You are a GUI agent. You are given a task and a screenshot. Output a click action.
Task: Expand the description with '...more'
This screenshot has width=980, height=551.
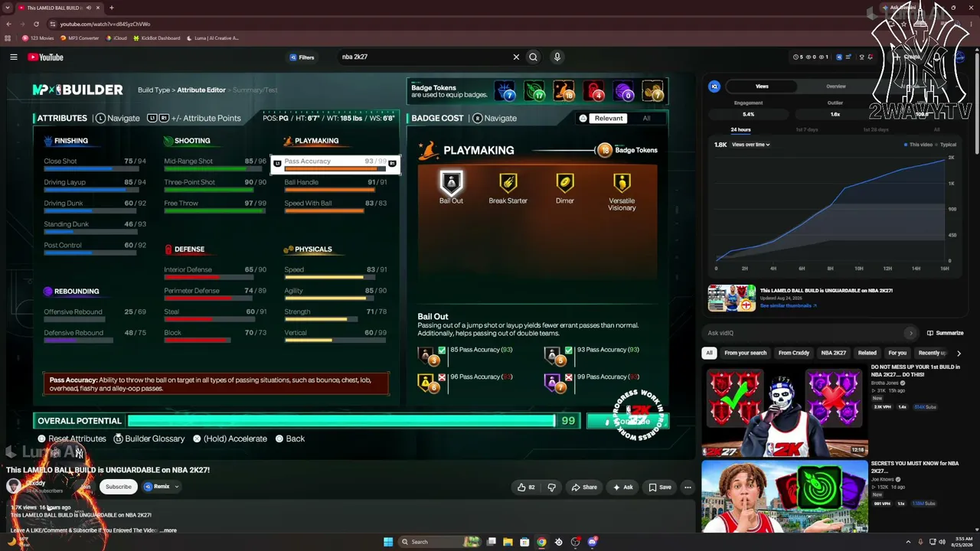point(168,530)
